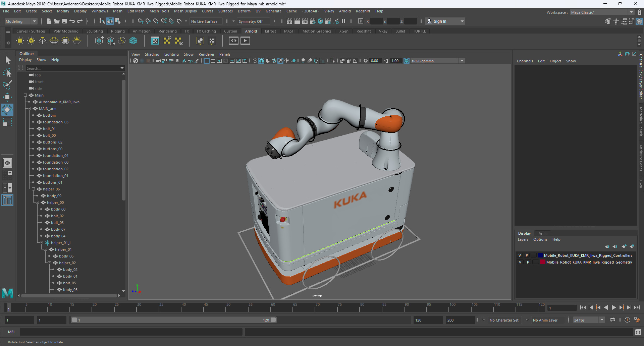Collapse the MAIN_arm node in Outliner

click(29, 109)
